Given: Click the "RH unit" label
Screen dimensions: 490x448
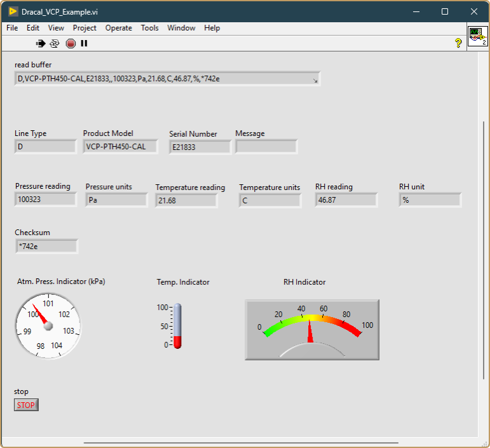Looking at the screenshot, I should click(x=412, y=187).
